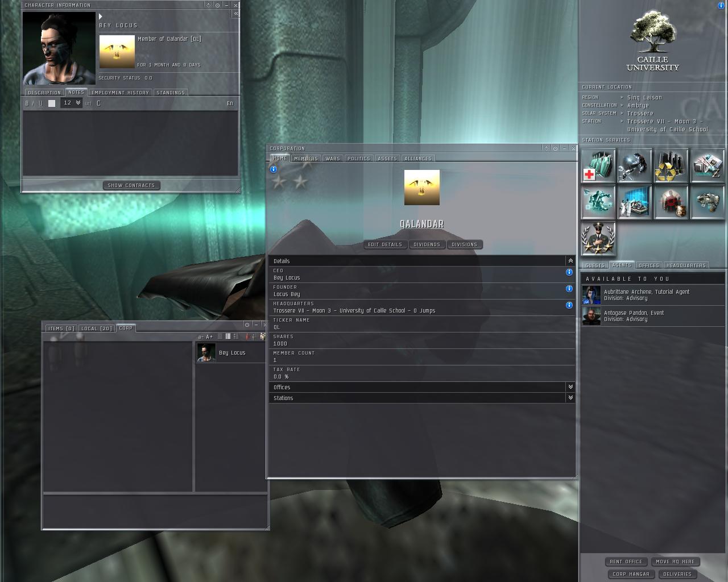Open the Reprocessing Plant service

(x=671, y=166)
